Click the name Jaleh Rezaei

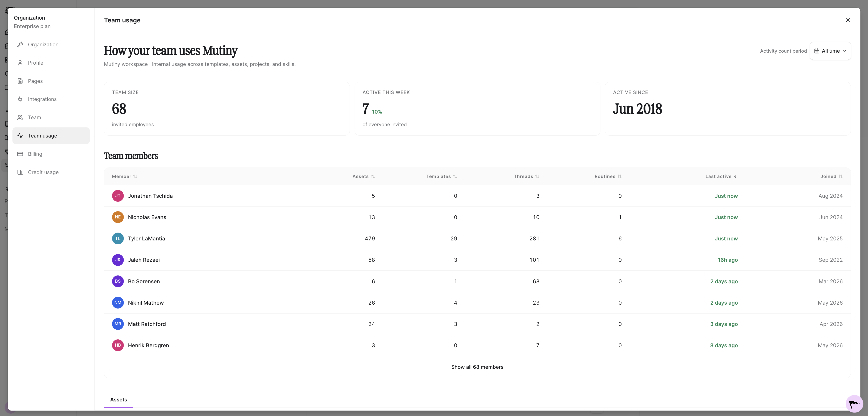point(144,260)
